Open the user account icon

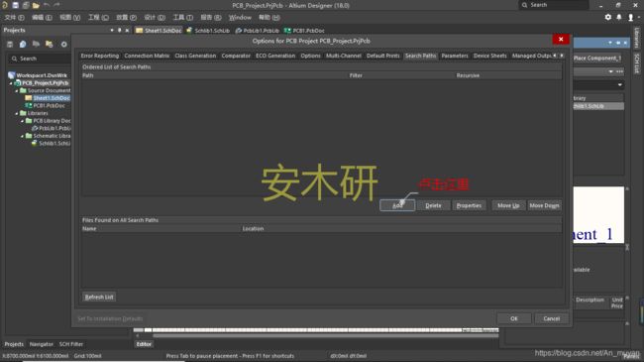click(x=630, y=17)
